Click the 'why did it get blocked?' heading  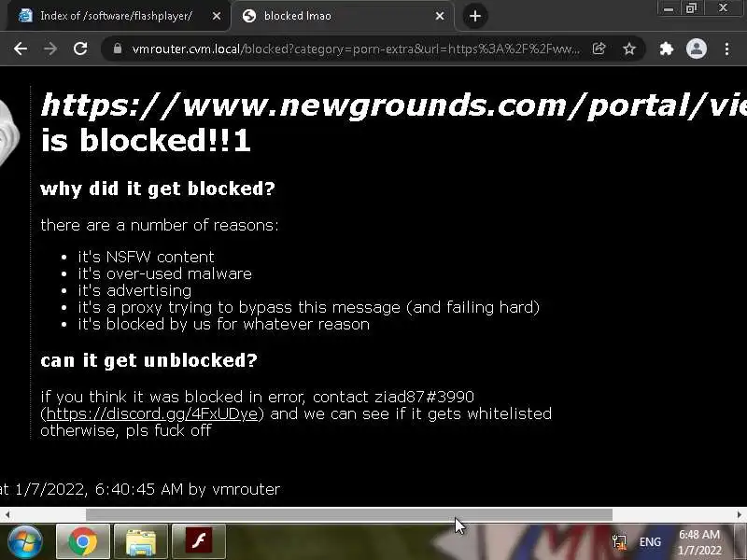158,189
